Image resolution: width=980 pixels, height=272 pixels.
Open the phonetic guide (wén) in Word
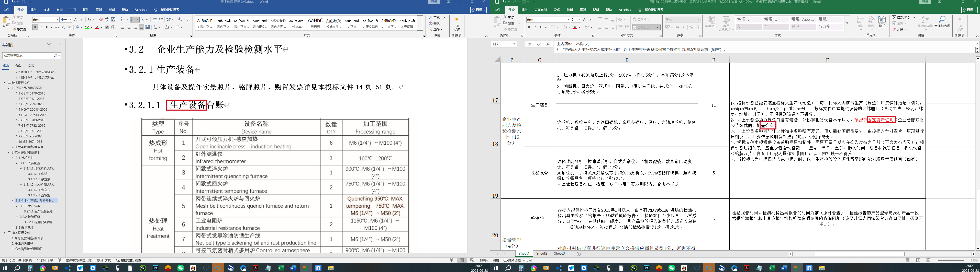(x=107, y=19)
